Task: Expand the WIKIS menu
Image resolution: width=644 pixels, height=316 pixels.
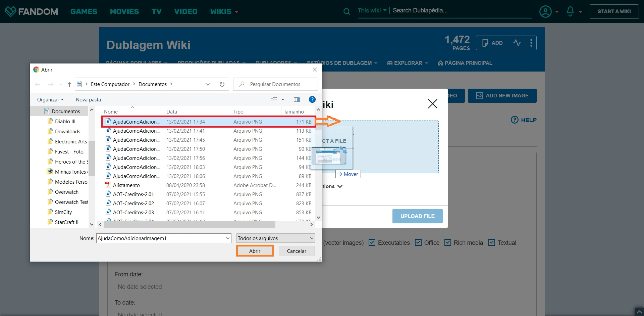Action: click(224, 12)
